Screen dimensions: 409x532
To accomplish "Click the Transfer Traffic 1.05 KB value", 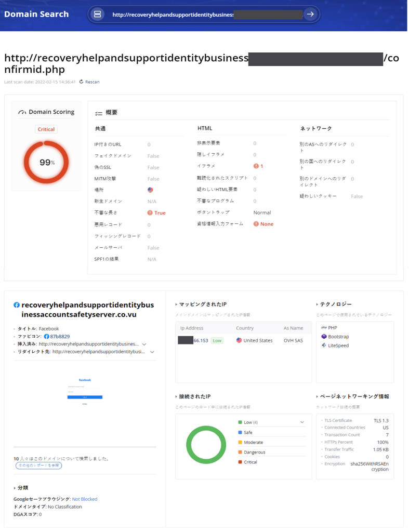I will [x=381, y=449].
